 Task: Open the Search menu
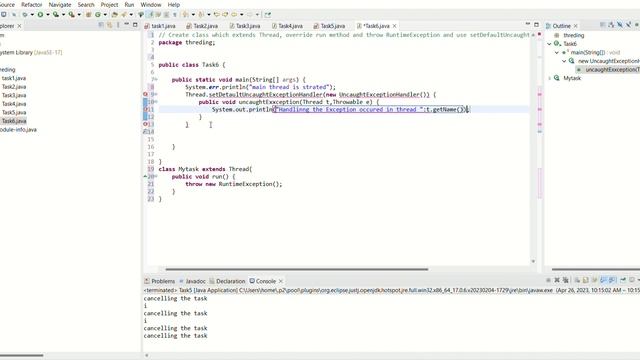pos(86,4)
